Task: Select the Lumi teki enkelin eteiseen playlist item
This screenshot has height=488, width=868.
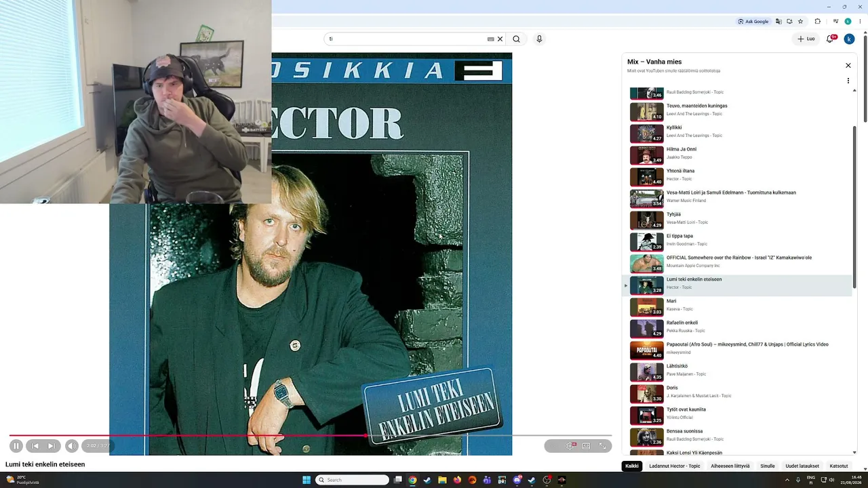Action: (737, 285)
